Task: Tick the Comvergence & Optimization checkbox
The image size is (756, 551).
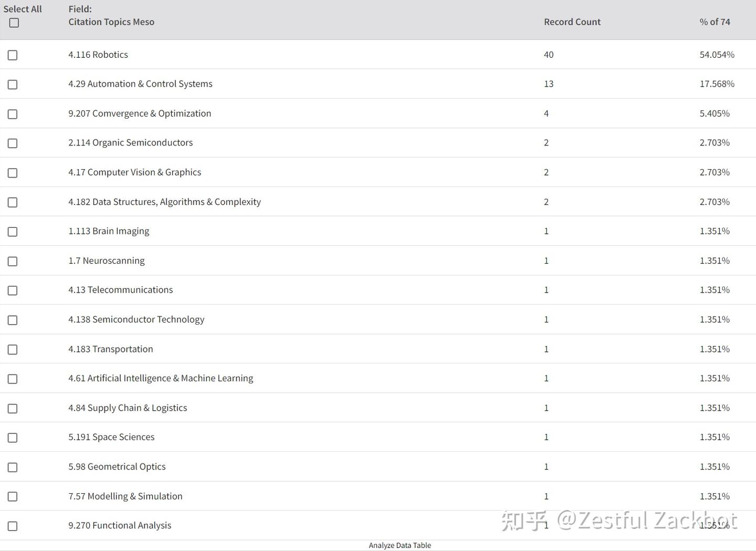Action: (13, 114)
